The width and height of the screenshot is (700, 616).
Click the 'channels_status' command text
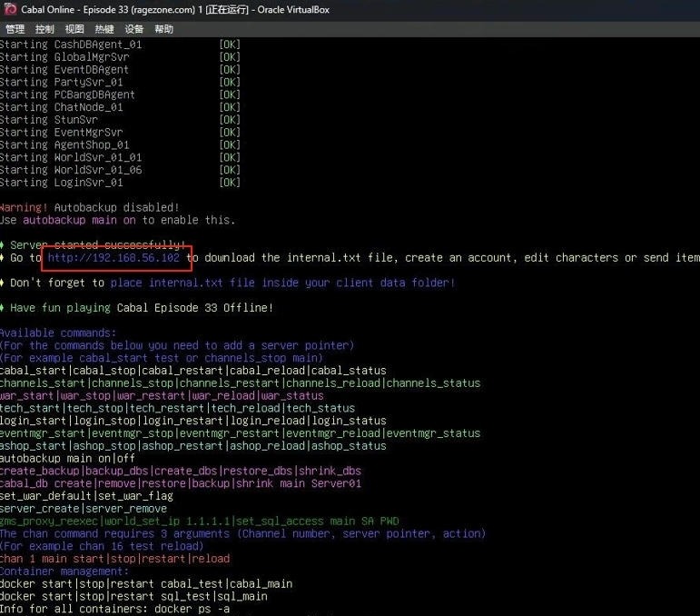coord(433,383)
